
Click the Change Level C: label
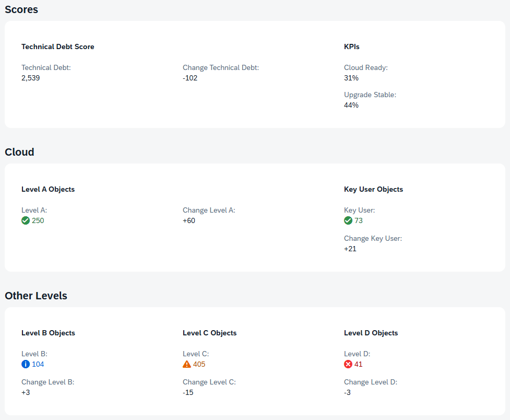209,382
